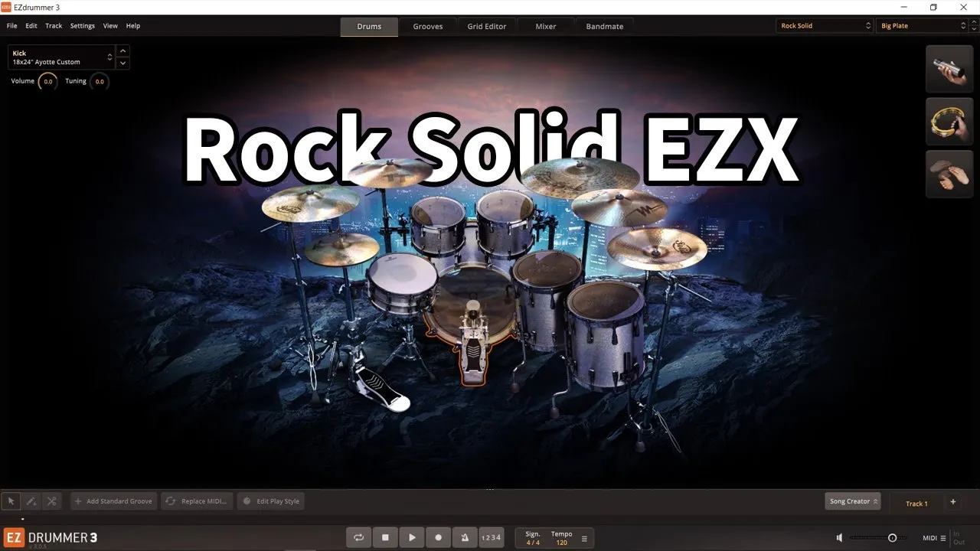Open the Settings menu
Image resolution: width=980 pixels, height=551 pixels.
[x=83, y=26]
